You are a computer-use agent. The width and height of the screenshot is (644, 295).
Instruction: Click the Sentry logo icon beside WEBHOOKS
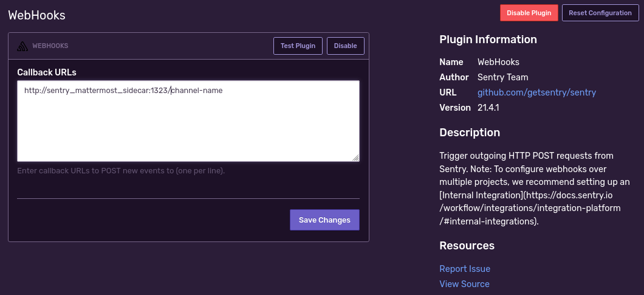(x=22, y=46)
